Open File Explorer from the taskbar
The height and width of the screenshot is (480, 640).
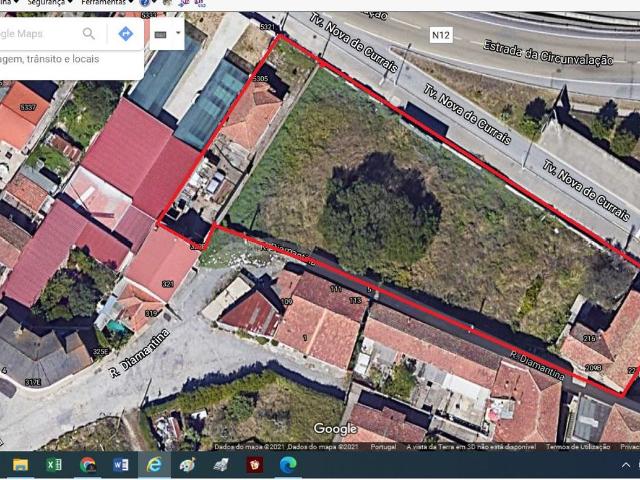tap(20, 464)
